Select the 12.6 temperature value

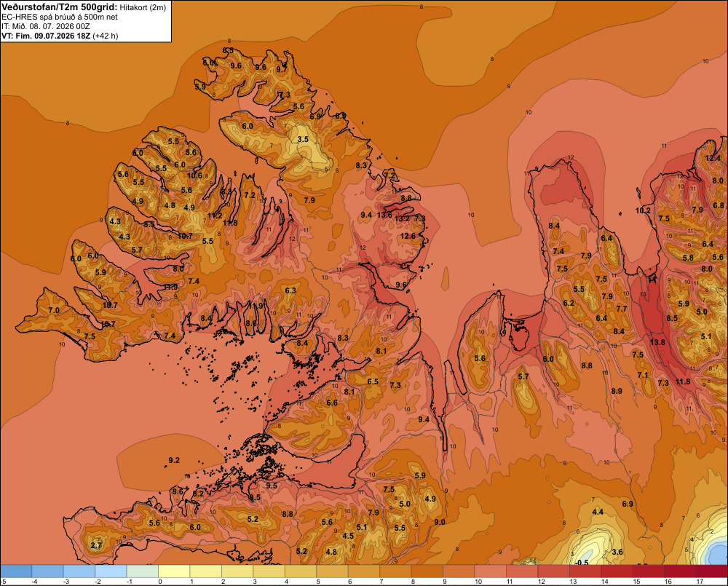408,236
